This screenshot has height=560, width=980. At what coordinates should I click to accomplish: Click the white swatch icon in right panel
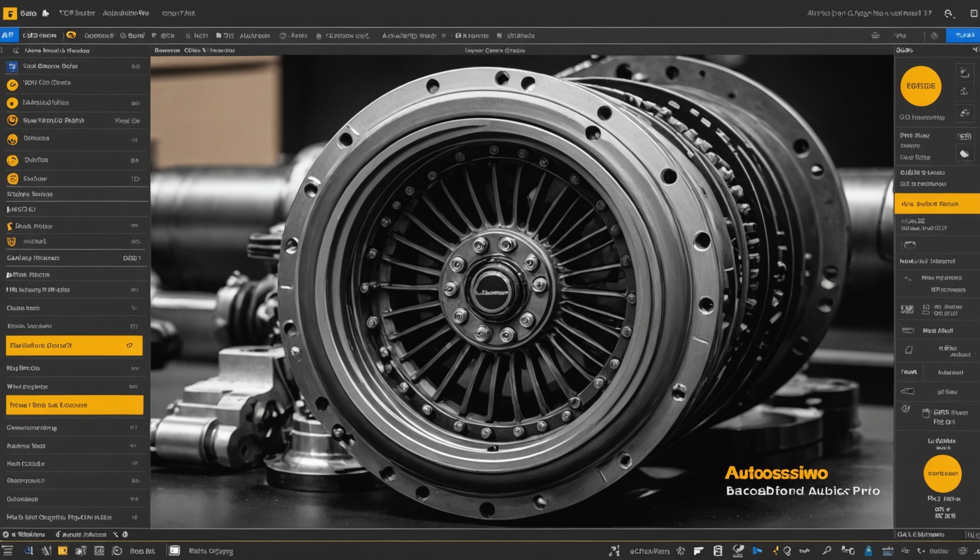964,154
